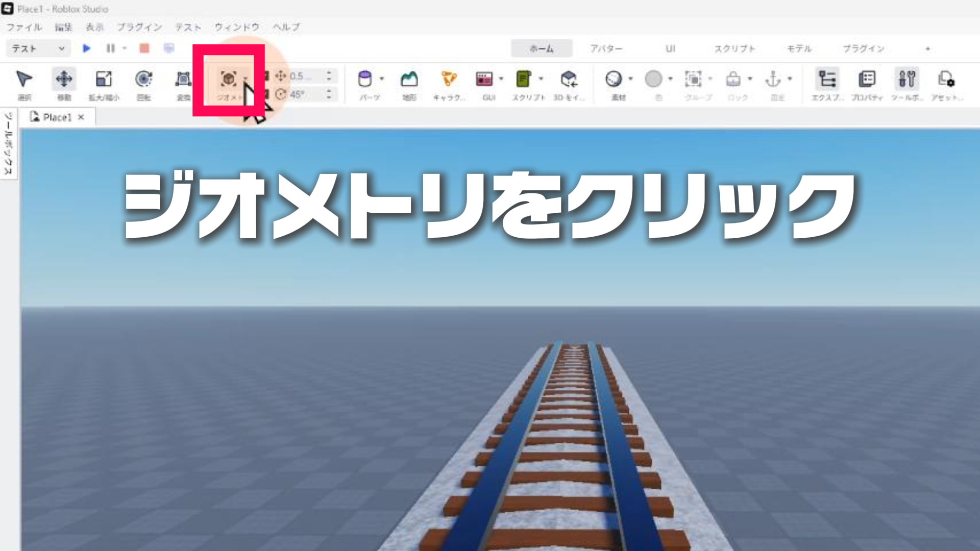Toggle the エクスプローラ (Explorer) panel
980x551 pixels.
tap(827, 80)
